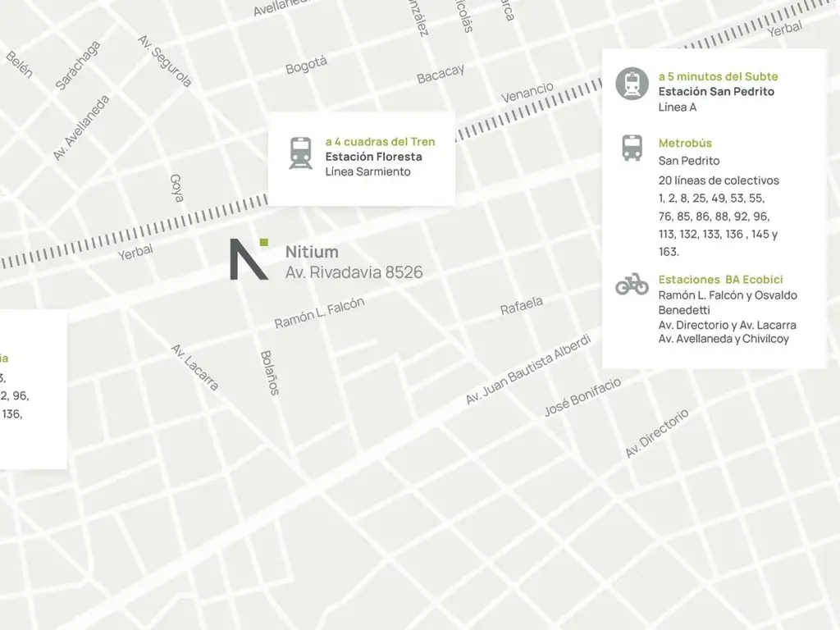Click 'Av. Directorio y Av. Lacarra' station
Viewport: 840px width, 630px height.
(727, 325)
